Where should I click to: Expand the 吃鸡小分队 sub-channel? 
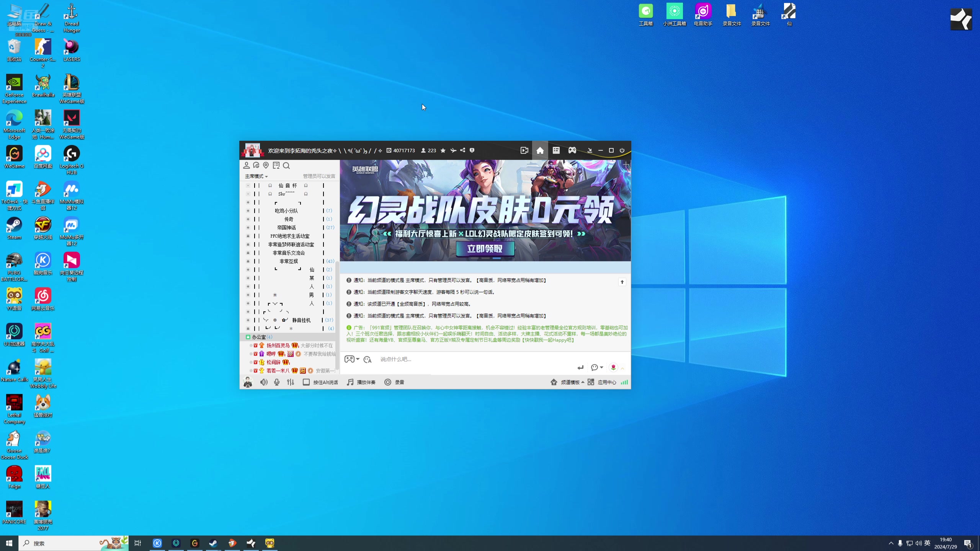(x=248, y=211)
